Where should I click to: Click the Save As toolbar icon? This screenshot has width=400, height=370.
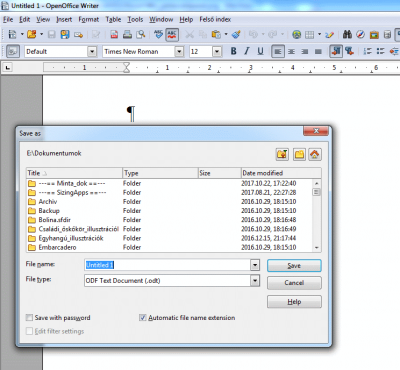65,34
